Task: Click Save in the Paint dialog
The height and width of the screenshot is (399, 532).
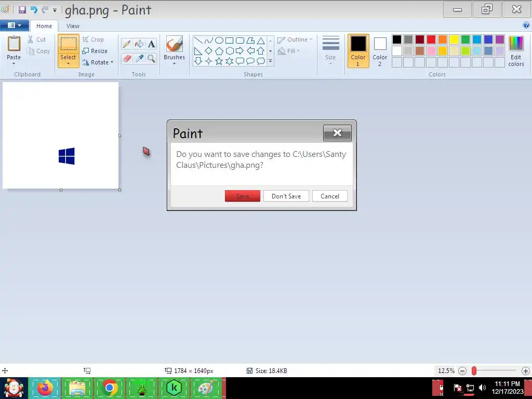Action: tap(243, 196)
